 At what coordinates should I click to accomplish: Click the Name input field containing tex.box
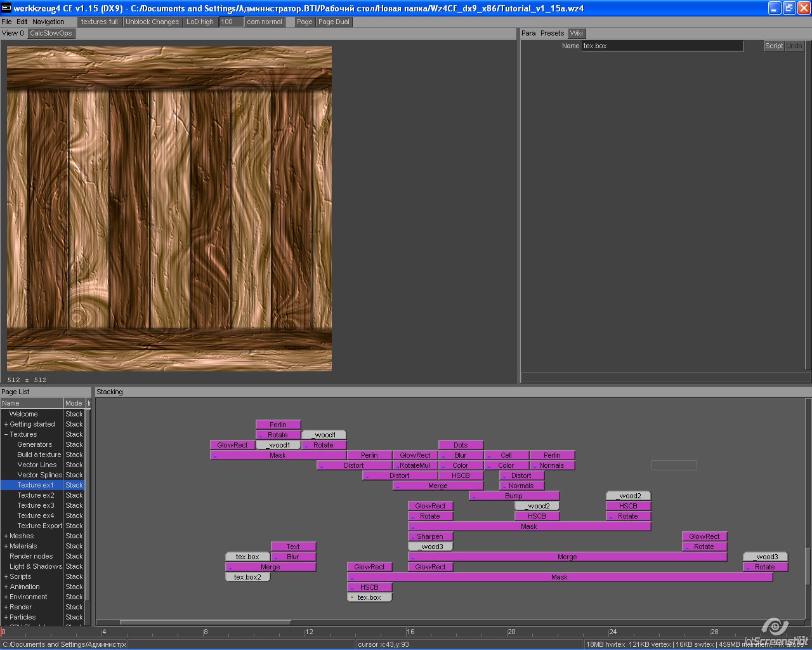662,46
